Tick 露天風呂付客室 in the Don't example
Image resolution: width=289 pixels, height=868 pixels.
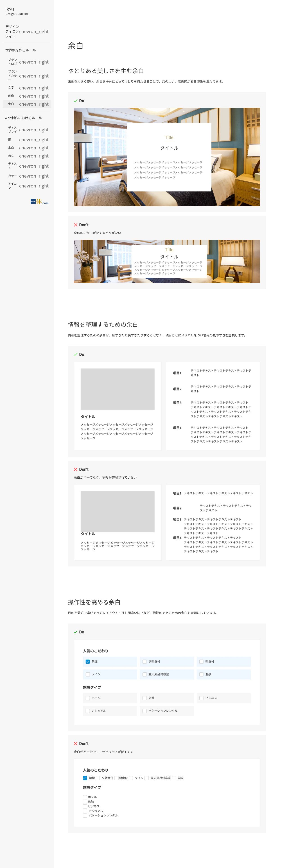[x=147, y=778]
